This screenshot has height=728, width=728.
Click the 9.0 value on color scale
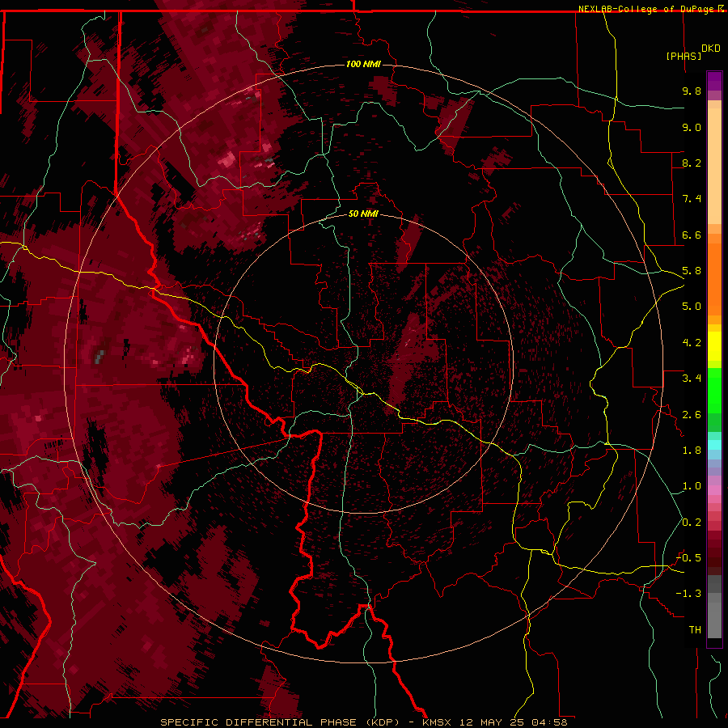(x=692, y=127)
